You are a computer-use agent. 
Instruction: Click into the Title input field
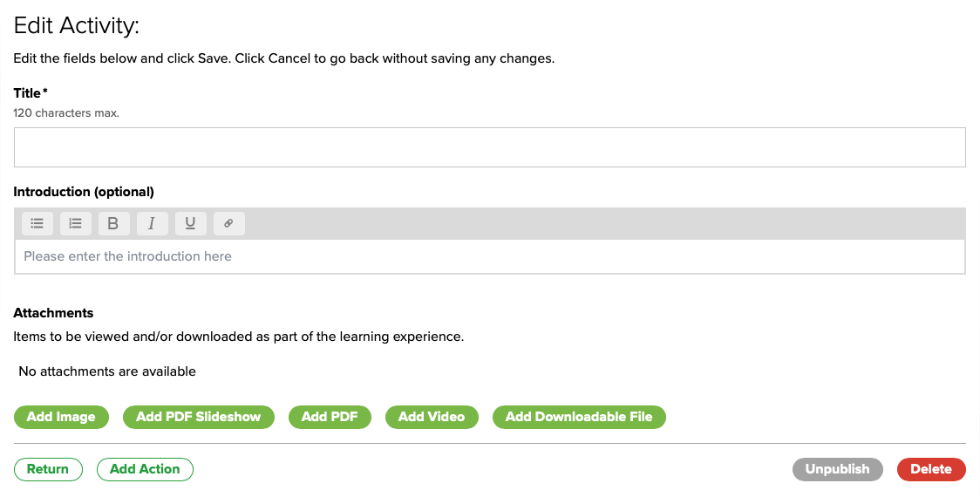[x=489, y=147]
